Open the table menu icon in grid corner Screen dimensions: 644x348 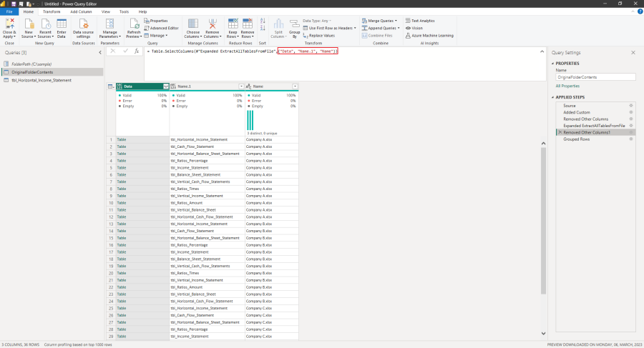[110, 86]
